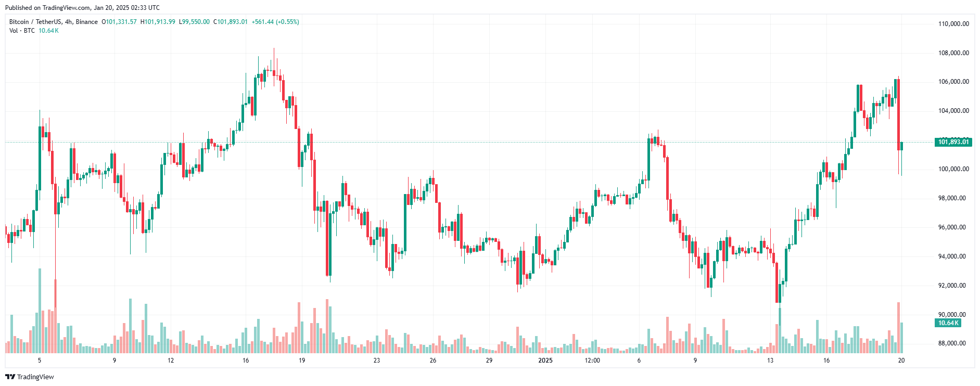The image size is (980, 386).
Task: Click the 90,000.00 price scale label
Action: 952,315
